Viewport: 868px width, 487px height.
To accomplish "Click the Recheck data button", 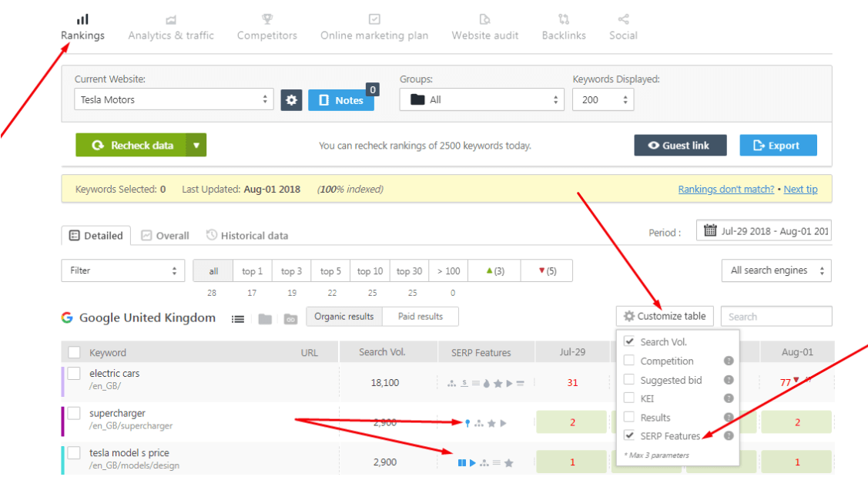I will (x=131, y=145).
